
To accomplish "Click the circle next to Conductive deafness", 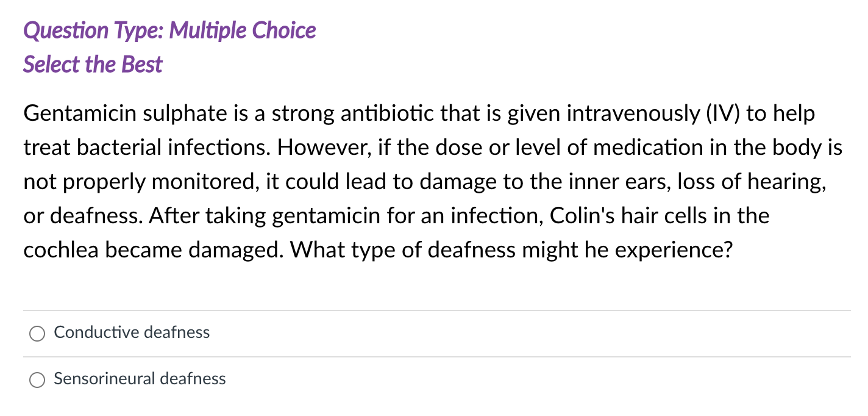I will point(37,333).
